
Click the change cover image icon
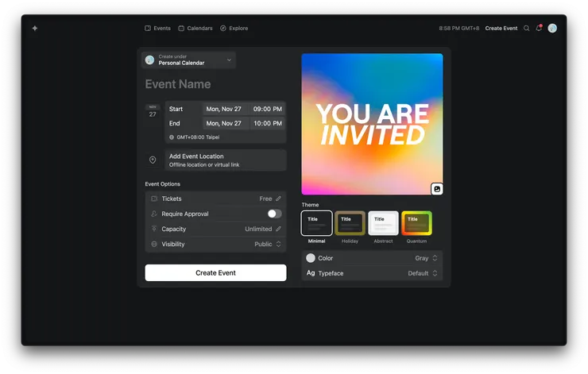[436, 189]
